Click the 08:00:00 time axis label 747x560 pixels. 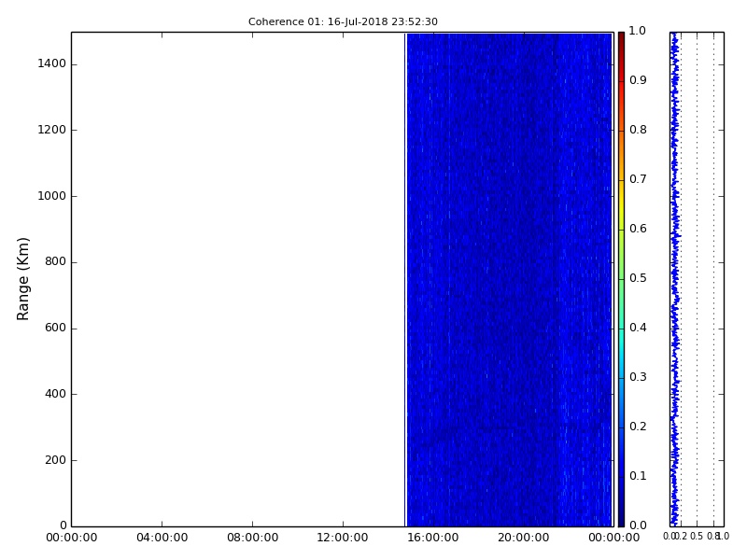pyautogui.click(x=252, y=538)
